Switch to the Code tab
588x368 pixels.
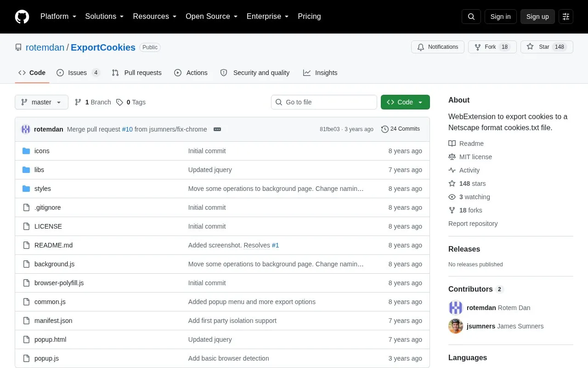32,73
